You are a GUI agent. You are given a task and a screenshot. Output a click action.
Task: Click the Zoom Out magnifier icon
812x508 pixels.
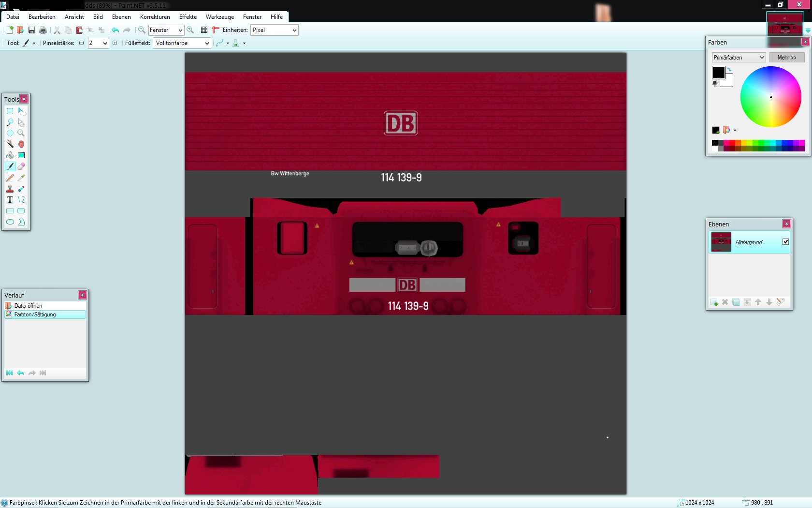(x=142, y=30)
